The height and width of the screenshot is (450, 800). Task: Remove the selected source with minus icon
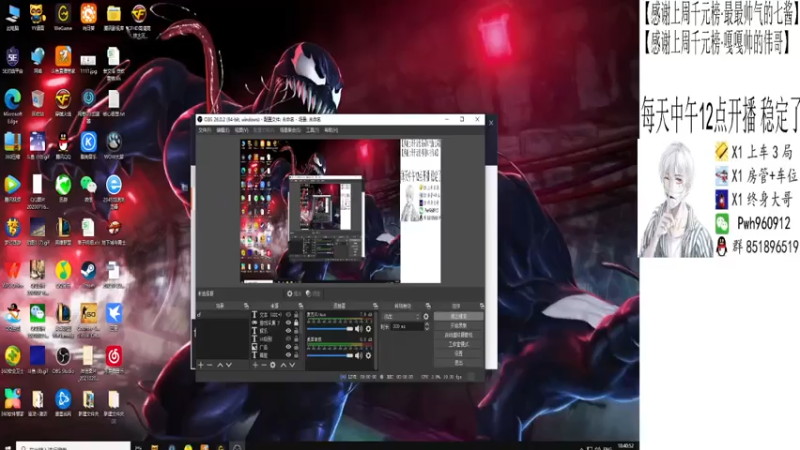264,365
